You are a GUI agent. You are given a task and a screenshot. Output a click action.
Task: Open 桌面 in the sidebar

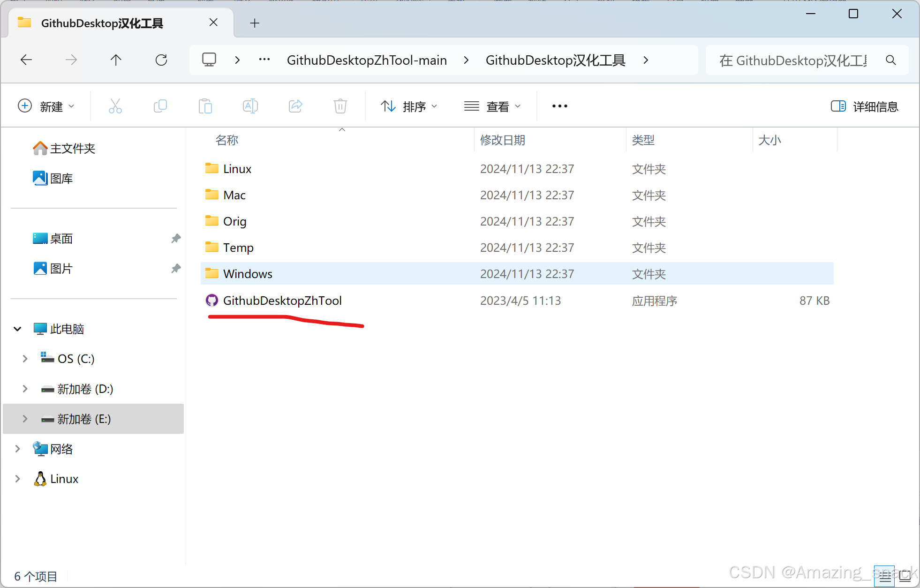click(x=53, y=238)
